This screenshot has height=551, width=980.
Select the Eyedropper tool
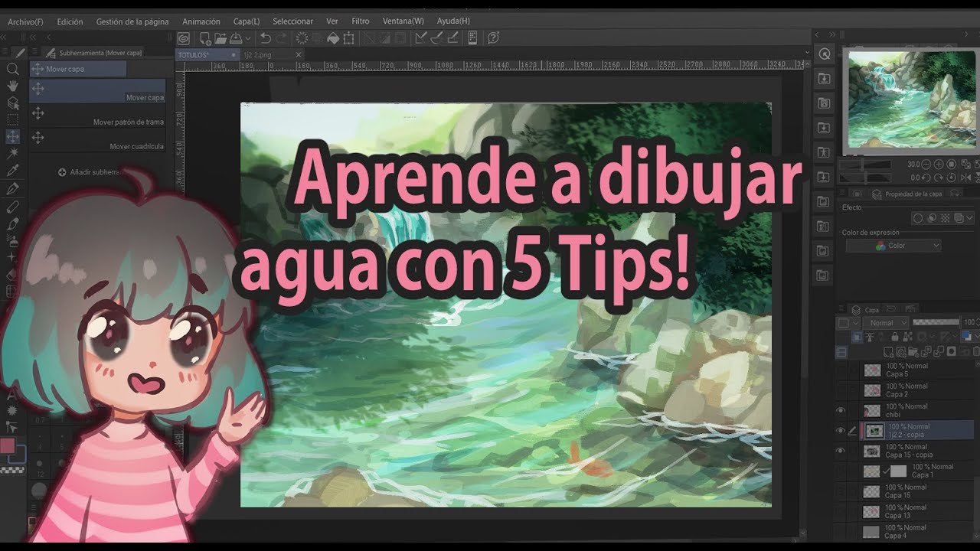13,171
